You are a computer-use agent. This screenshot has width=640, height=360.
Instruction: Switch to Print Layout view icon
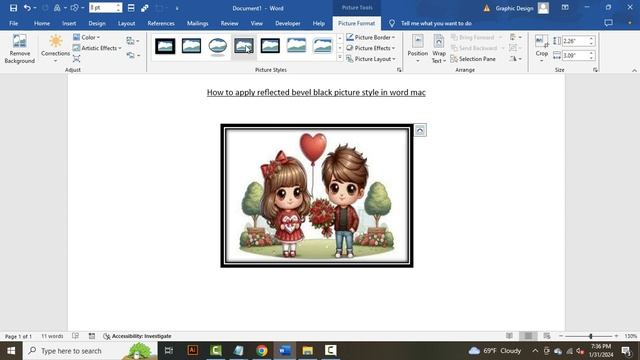[528, 336]
